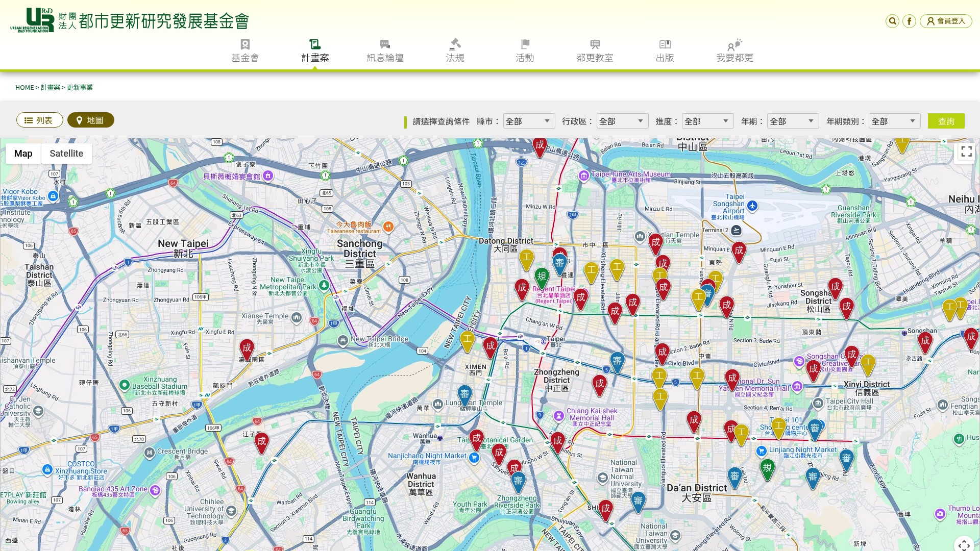
Task: Expand the 進度 dropdown
Action: coord(707,121)
